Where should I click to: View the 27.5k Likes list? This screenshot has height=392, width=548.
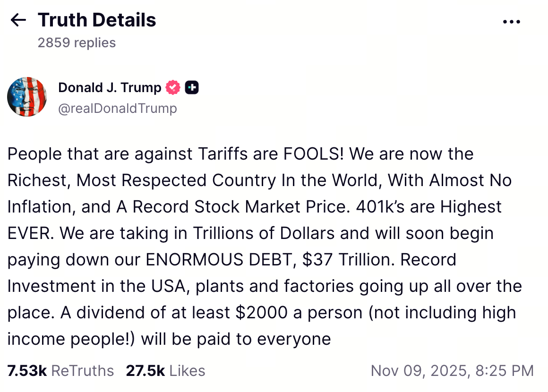(165, 371)
